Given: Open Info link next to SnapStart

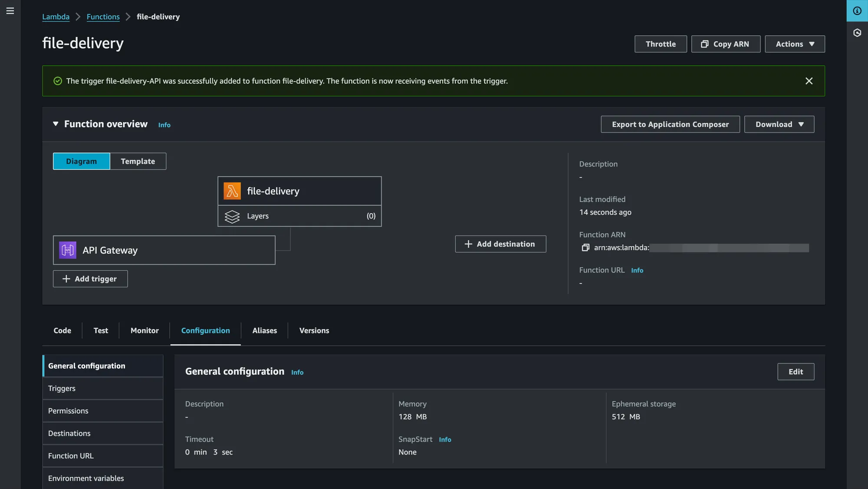Looking at the screenshot, I should [x=445, y=440].
